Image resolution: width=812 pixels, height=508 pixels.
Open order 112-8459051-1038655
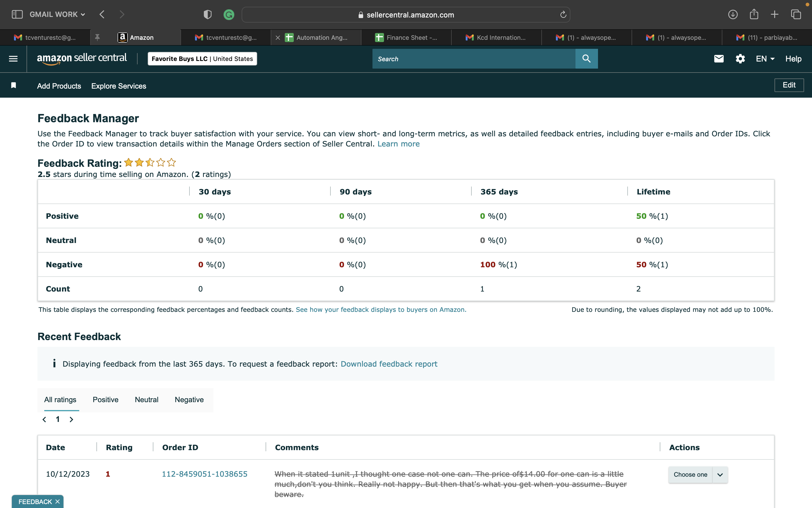pos(205,474)
